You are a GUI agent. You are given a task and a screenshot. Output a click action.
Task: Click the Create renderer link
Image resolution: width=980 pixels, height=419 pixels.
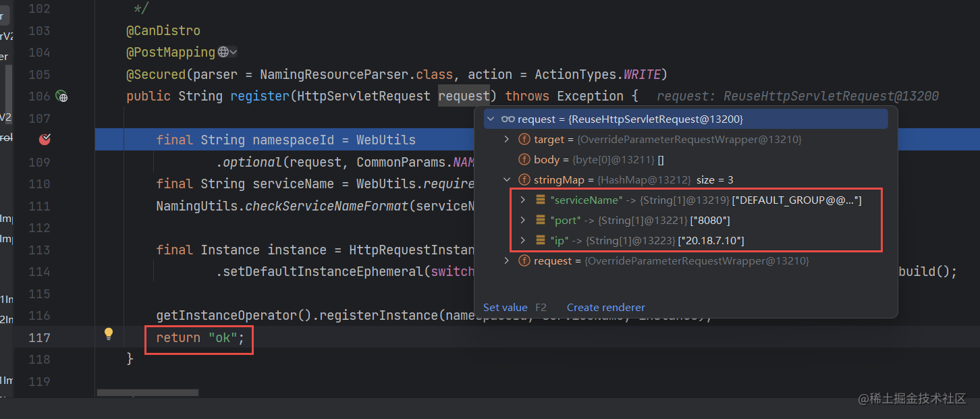point(606,308)
